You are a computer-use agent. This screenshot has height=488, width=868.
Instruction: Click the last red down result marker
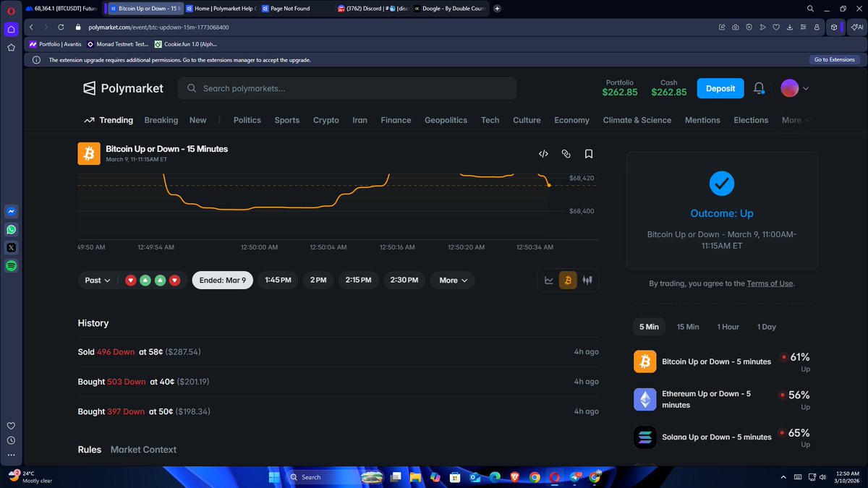pyautogui.click(x=174, y=281)
